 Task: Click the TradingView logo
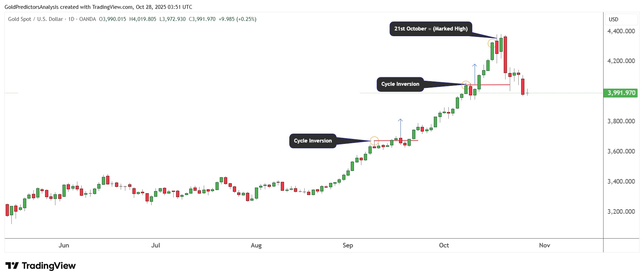(40, 266)
